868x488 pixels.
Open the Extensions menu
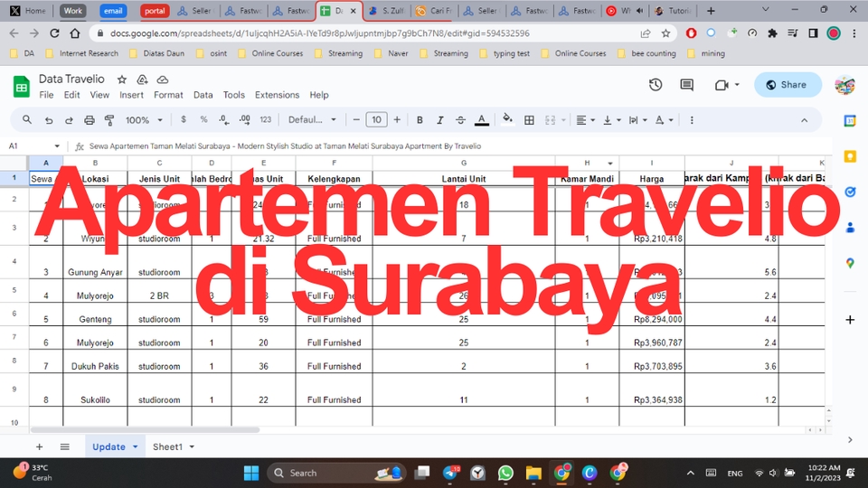coord(277,95)
